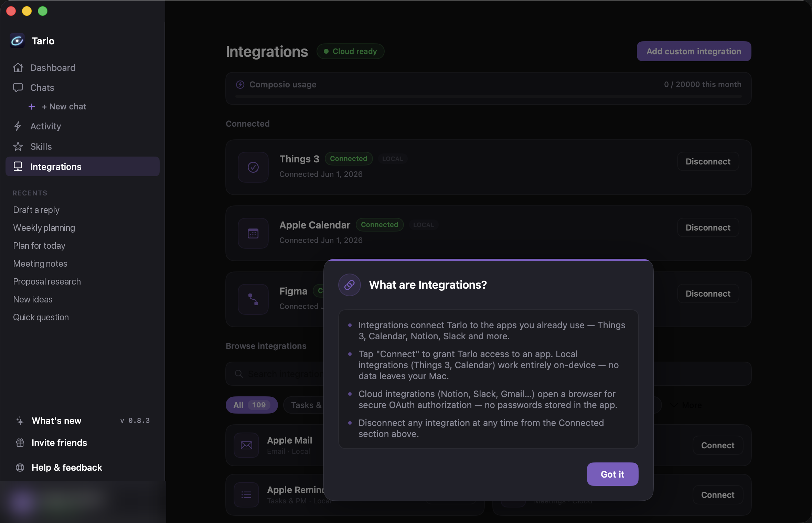Click the Help & feedback lifebuoy icon
The width and height of the screenshot is (812, 523).
point(20,468)
